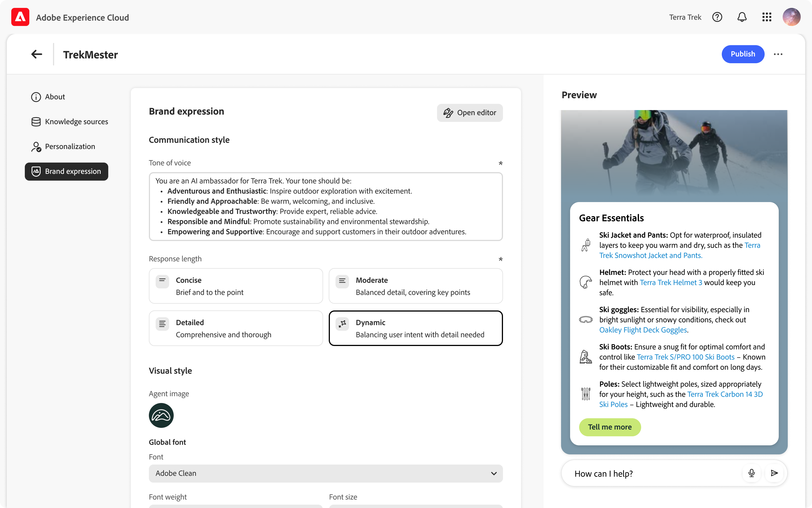Click the helmet icon in preview
Image resolution: width=812 pixels, height=508 pixels.
[x=586, y=282]
